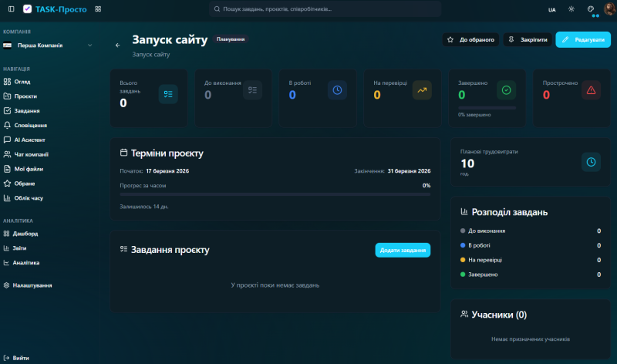This screenshot has width=617, height=364.
Task: Open the color palette icon in header
Action: (x=591, y=9)
